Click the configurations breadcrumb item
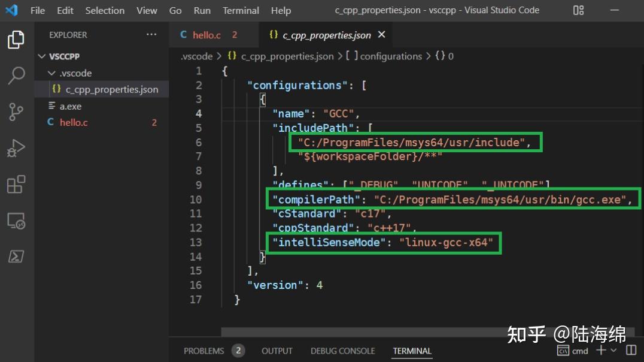 [389, 56]
